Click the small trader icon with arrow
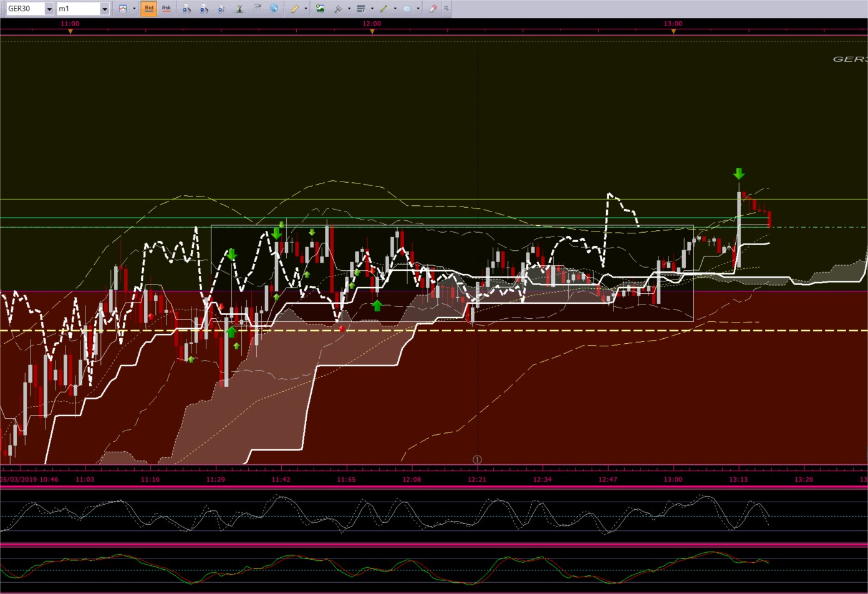This screenshot has width=868, height=594. (x=221, y=9)
